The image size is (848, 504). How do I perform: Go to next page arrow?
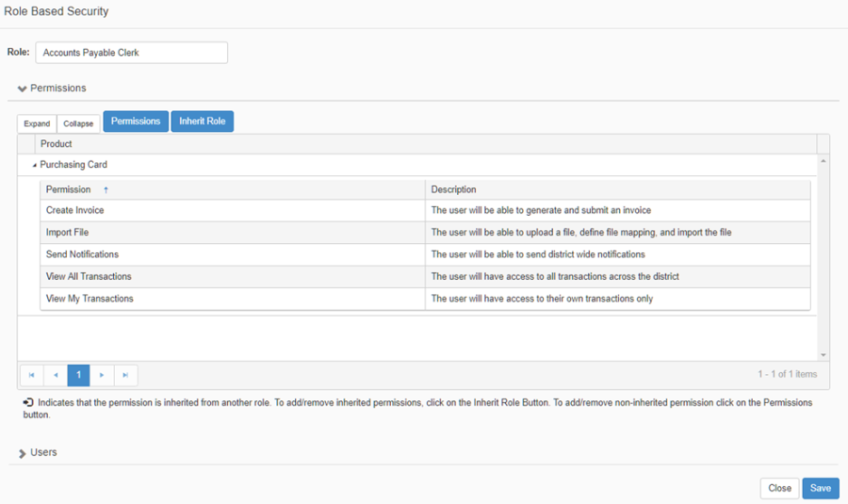(x=102, y=375)
